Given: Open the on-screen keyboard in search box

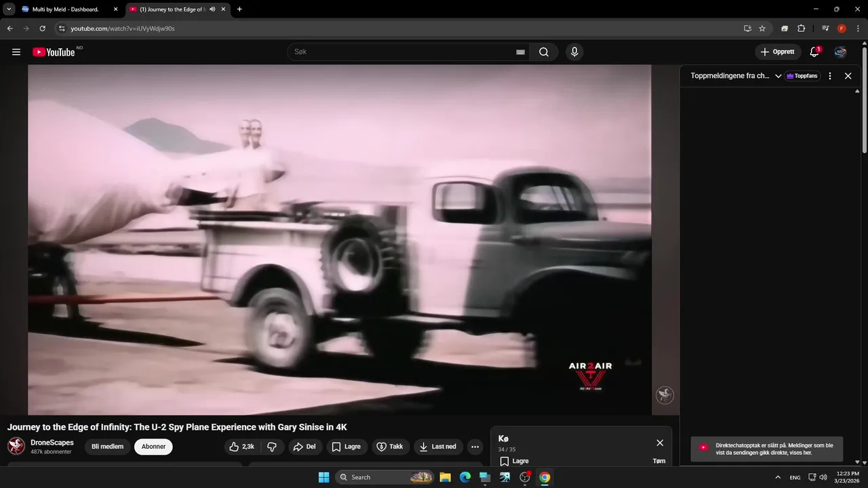Looking at the screenshot, I should (x=521, y=52).
